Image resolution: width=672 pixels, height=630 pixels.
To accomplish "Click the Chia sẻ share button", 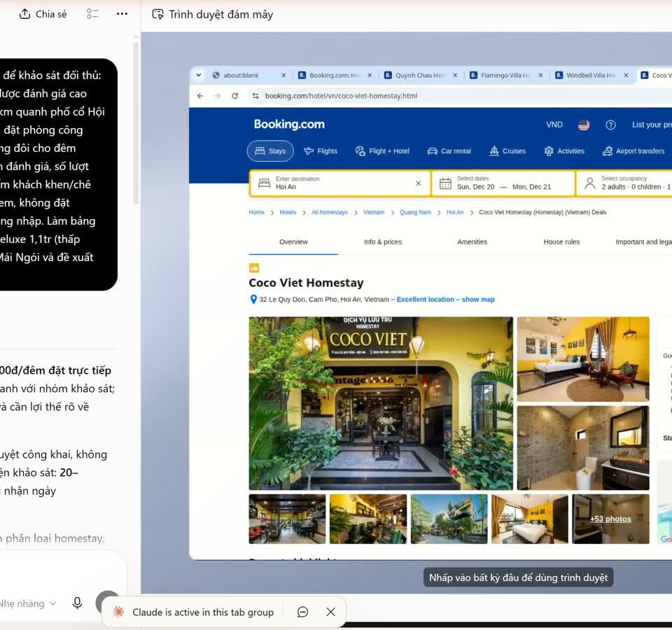I will (x=43, y=14).
